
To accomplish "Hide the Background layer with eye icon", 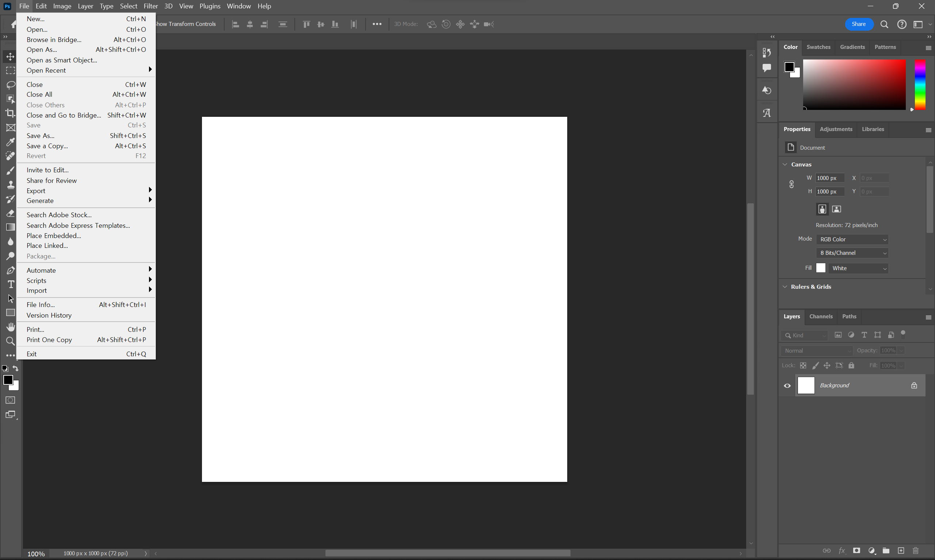I will pos(787,386).
